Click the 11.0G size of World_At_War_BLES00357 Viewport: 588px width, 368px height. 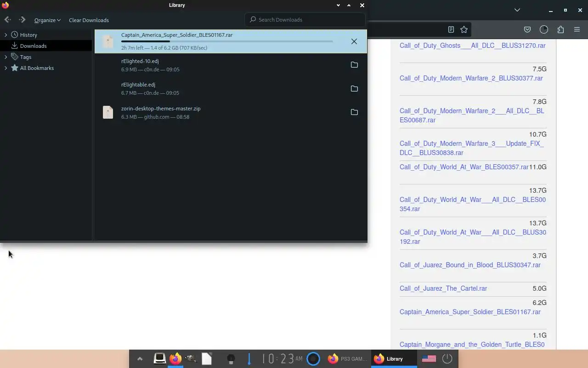pyautogui.click(x=538, y=167)
